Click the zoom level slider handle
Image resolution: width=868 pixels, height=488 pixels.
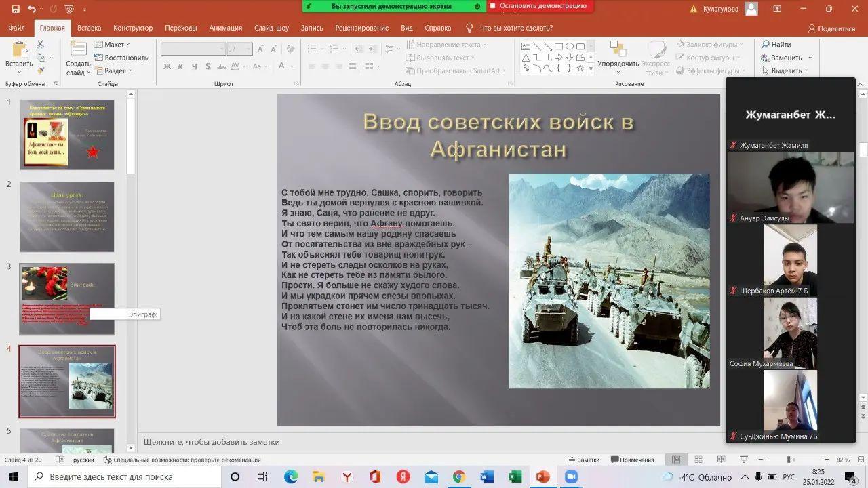click(x=790, y=460)
